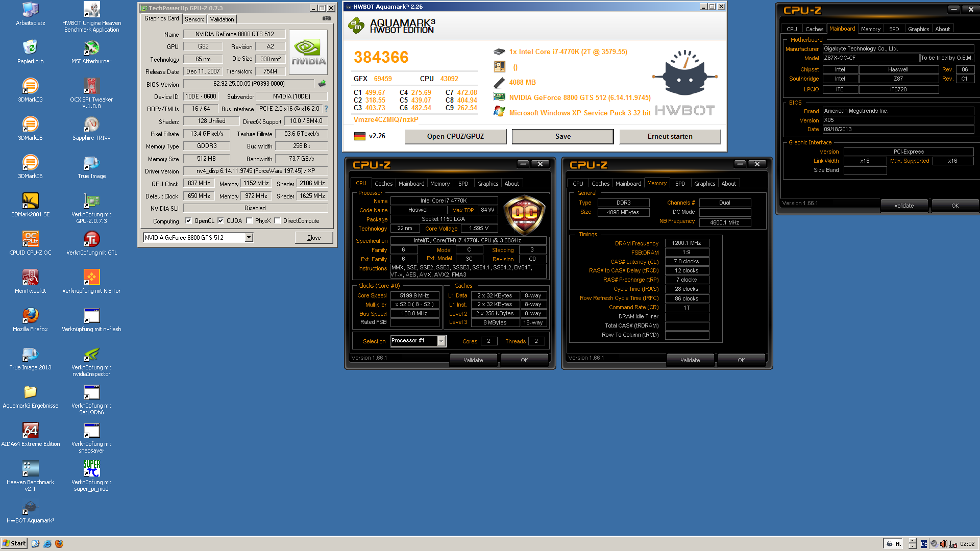
Task: Click Vmzre4CZMiQ7nzkP code in Aquamark
Action: tap(386, 119)
